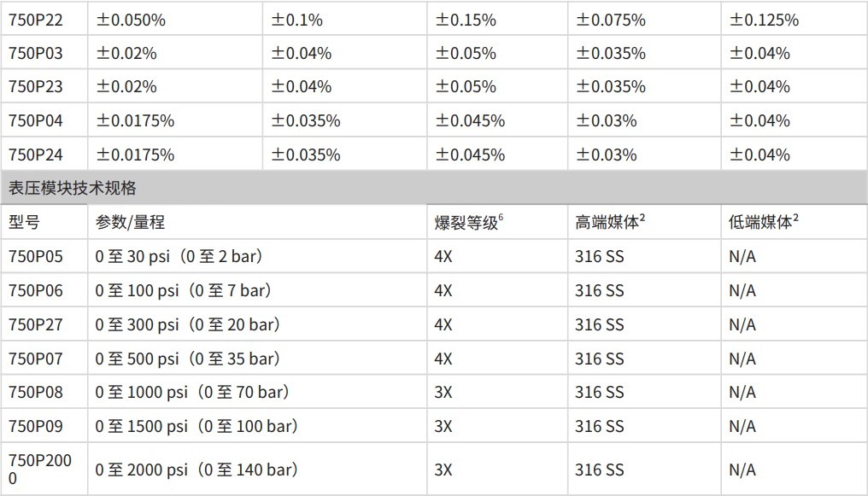Image resolution: width=868 pixels, height=496 pixels.
Task: Click the 参数/量程 column header
Action: coord(130,222)
